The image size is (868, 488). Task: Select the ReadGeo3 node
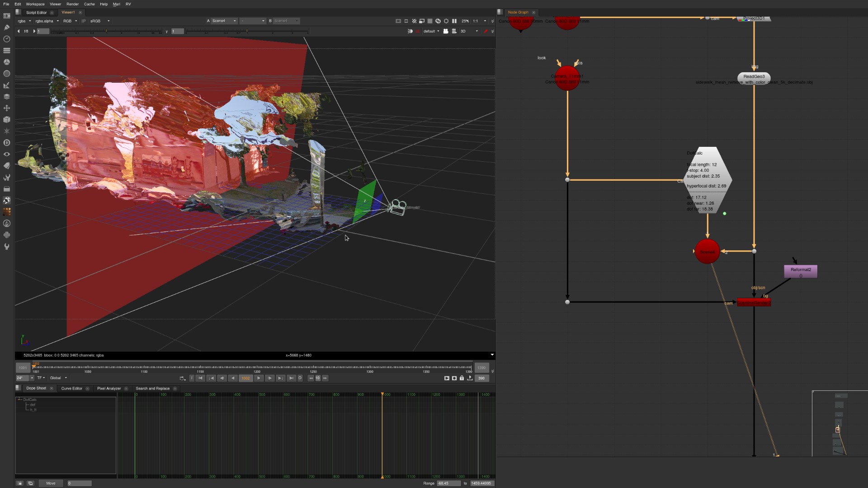point(754,76)
